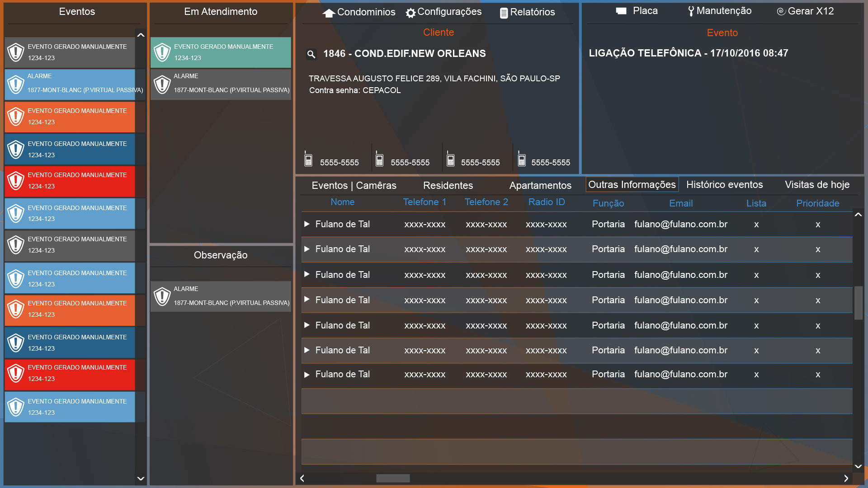Click table horizontal scroll right arrow
Viewport: 868px width, 488px height.
[x=846, y=478]
